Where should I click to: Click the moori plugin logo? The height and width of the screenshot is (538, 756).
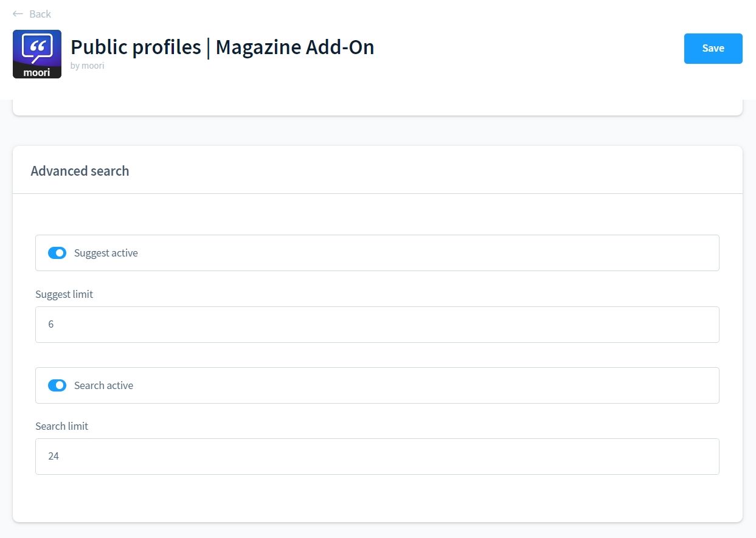(x=37, y=54)
